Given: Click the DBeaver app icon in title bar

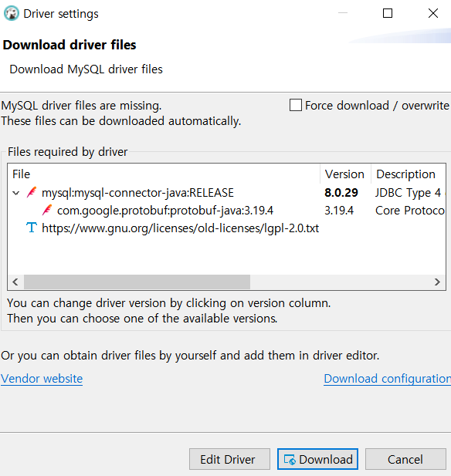Looking at the screenshot, I should [x=12, y=13].
